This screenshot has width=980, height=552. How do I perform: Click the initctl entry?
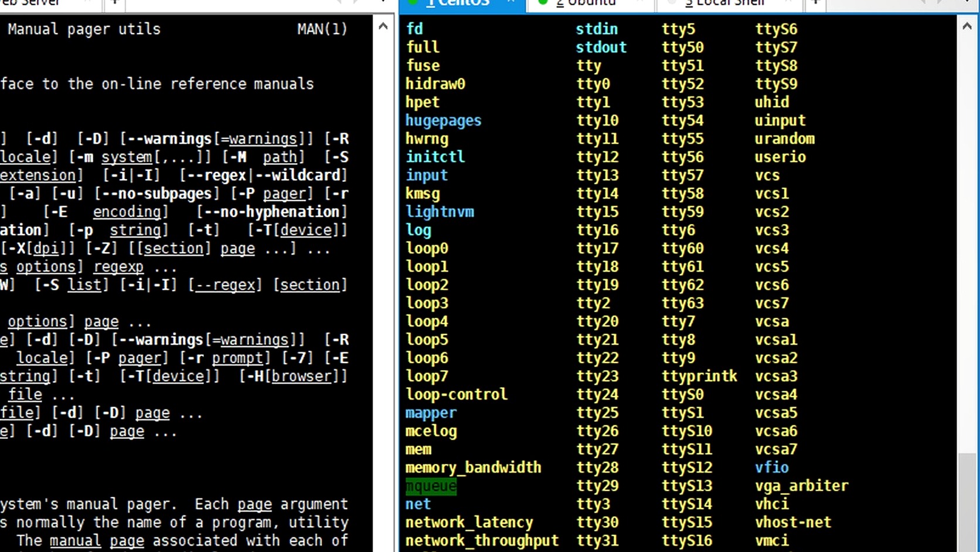pos(435,157)
